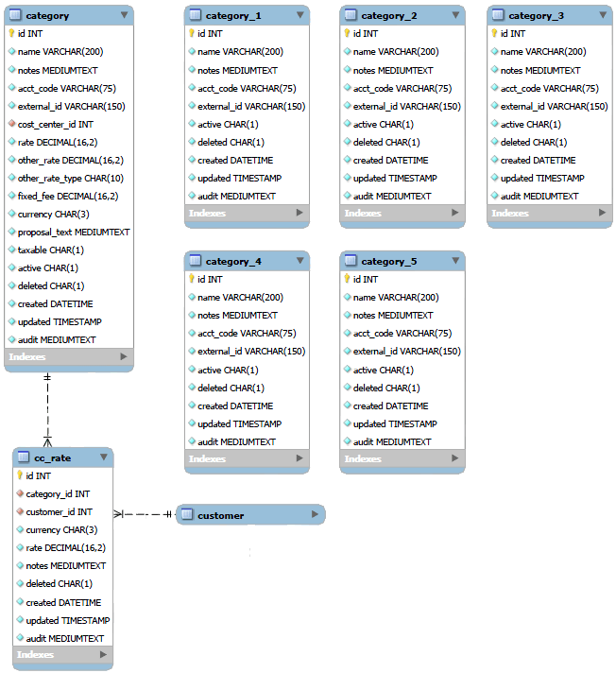This screenshot has height=673, width=616.
Task: Expand the customer table with its arrow
Action: pyautogui.click(x=315, y=514)
